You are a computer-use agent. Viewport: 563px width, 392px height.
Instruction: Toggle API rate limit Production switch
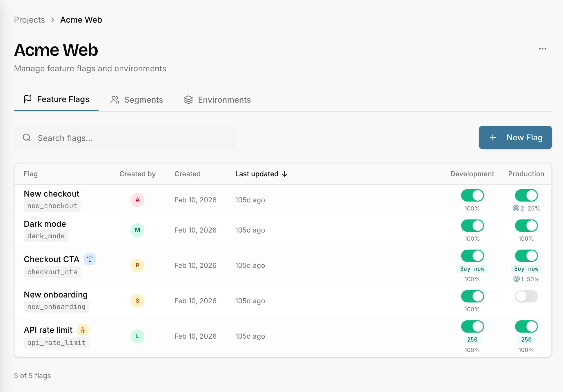click(x=526, y=326)
